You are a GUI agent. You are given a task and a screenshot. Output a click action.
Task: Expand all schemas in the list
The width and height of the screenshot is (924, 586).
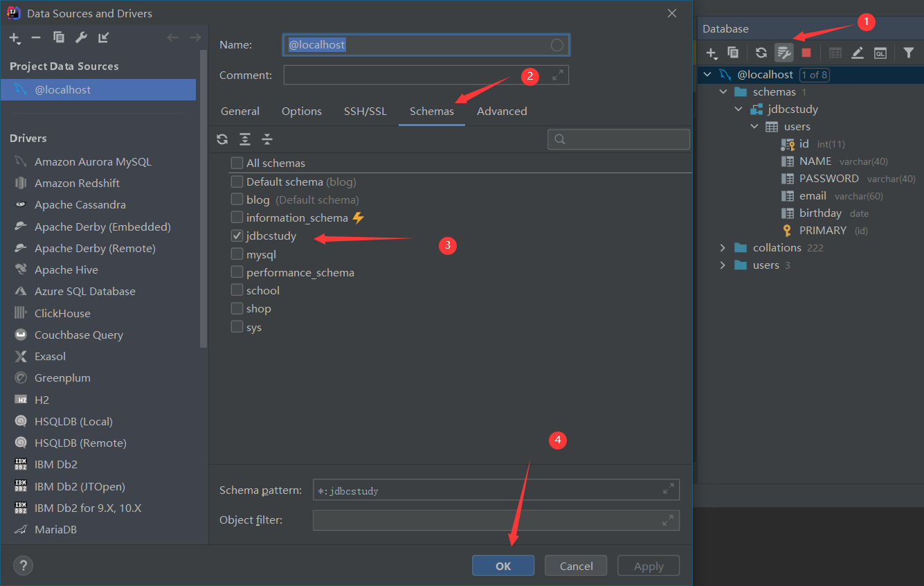pyautogui.click(x=245, y=139)
